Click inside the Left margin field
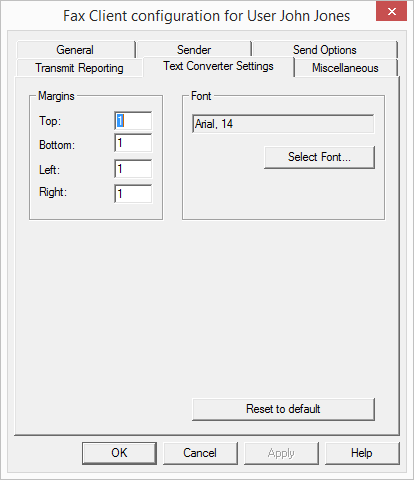414x480 pixels. tap(133, 169)
